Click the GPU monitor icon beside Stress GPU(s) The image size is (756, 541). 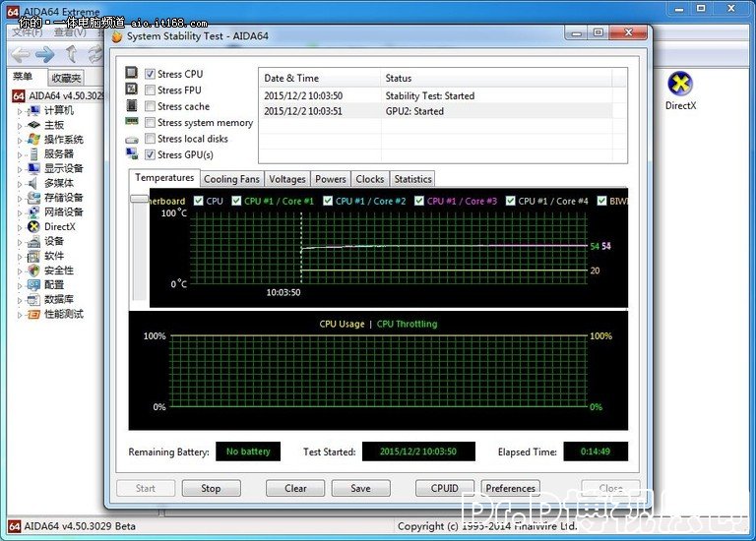(x=132, y=153)
